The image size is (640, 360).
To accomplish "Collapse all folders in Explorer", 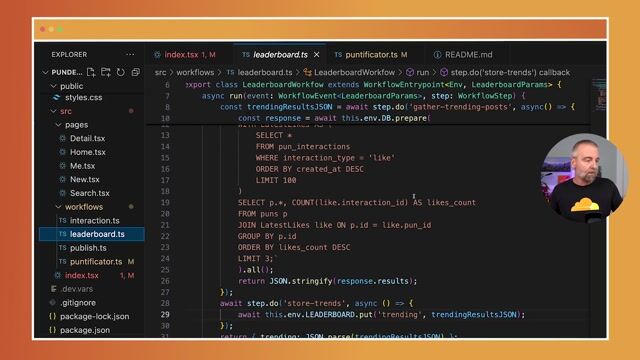I will (136, 73).
